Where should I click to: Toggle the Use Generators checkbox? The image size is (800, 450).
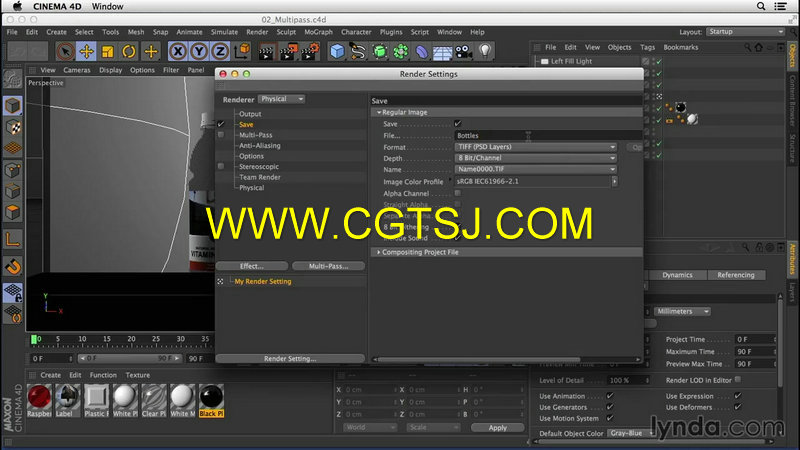point(610,407)
